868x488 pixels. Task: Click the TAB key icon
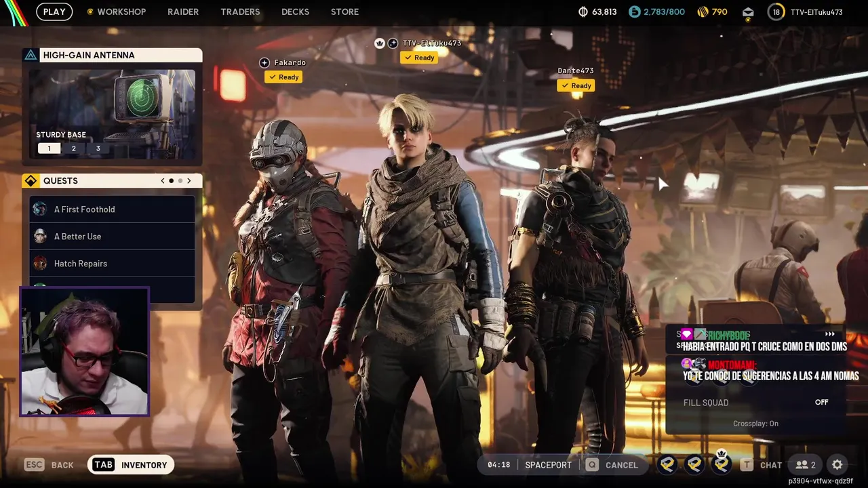103,464
